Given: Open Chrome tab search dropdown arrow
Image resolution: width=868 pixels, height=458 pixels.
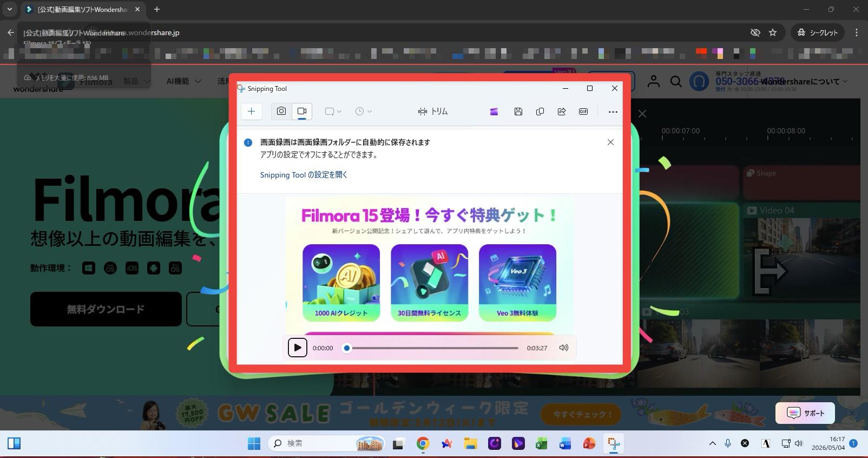Looking at the screenshot, I should coord(9,9).
